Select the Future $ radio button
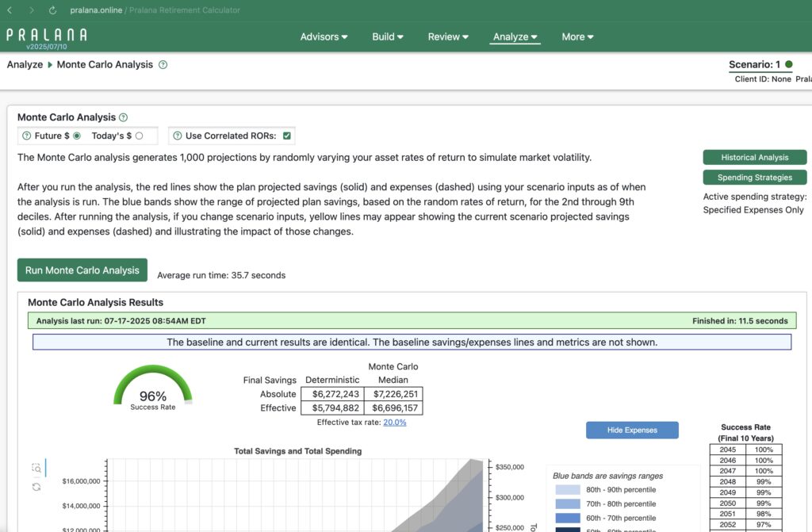The width and height of the screenshot is (812, 532). [77, 136]
